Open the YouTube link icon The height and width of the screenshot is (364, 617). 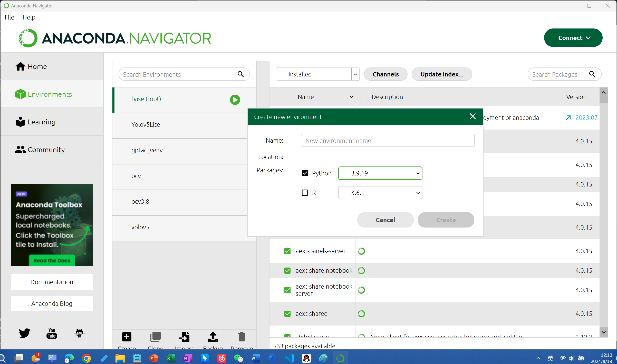pos(52,333)
